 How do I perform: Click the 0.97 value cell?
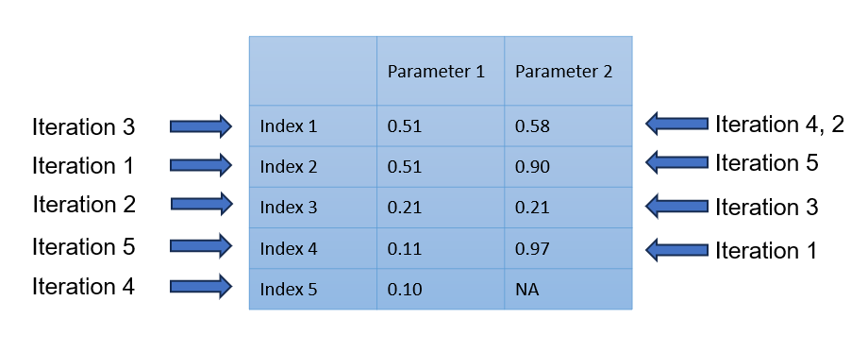(568, 248)
